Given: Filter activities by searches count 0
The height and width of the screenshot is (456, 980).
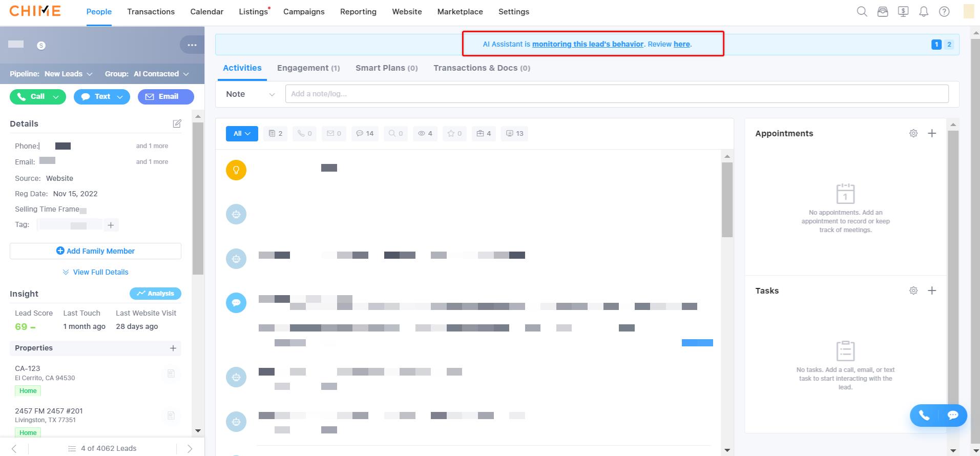Looking at the screenshot, I should tap(396, 134).
